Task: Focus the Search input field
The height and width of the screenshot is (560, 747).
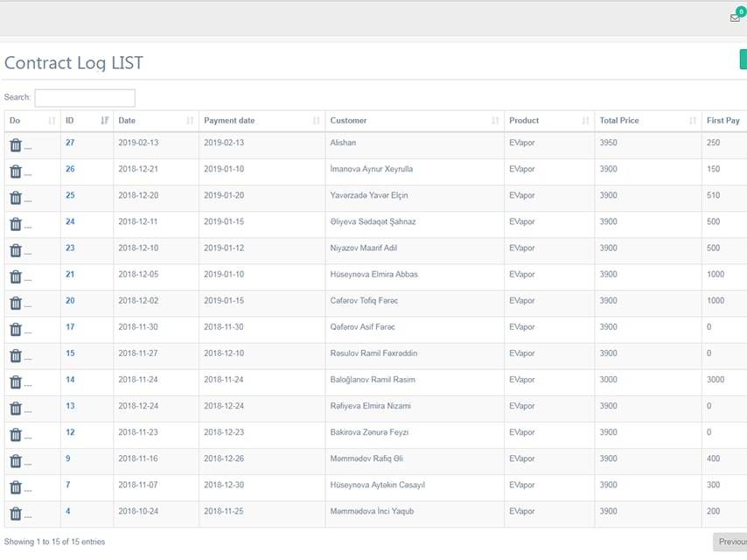Action: point(85,98)
